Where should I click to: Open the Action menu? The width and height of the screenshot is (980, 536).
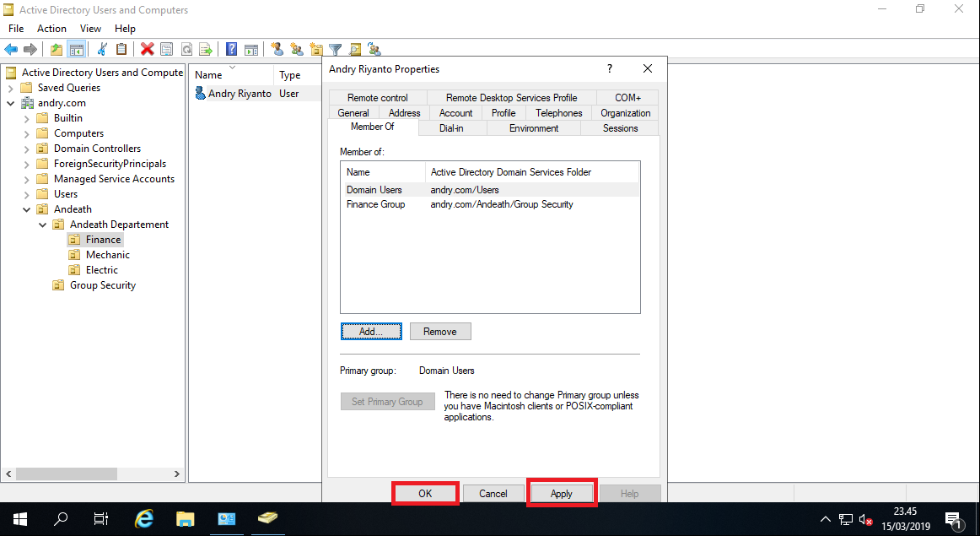(52, 28)
